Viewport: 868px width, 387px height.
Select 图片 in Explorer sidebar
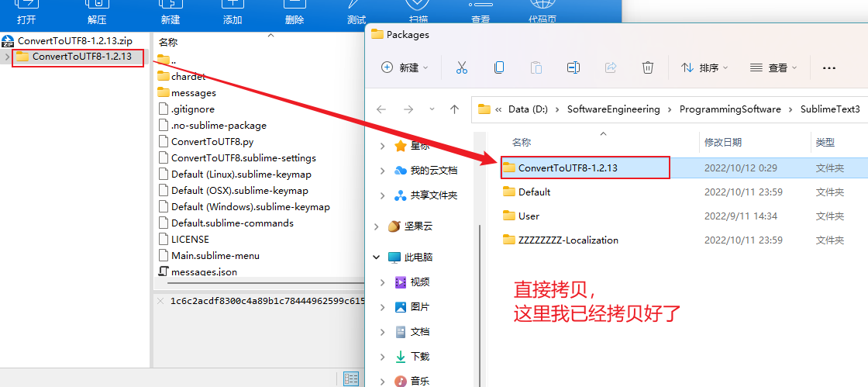tap(419, 306)
